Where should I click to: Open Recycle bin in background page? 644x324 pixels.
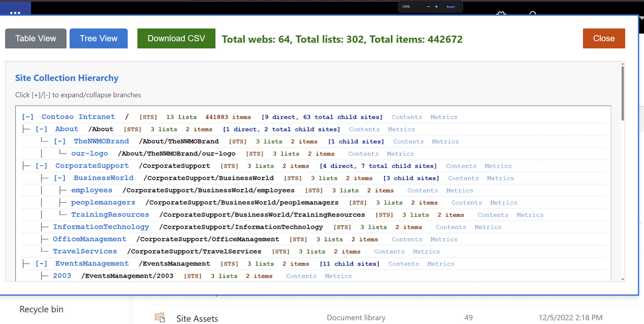[x=41, y=310]
